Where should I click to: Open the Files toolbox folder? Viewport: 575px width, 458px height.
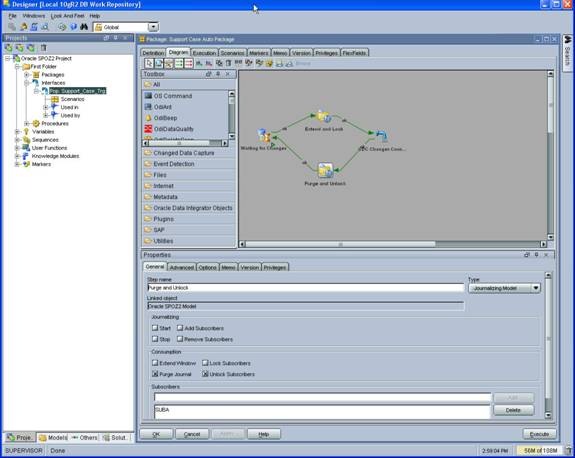pos(188,175)
